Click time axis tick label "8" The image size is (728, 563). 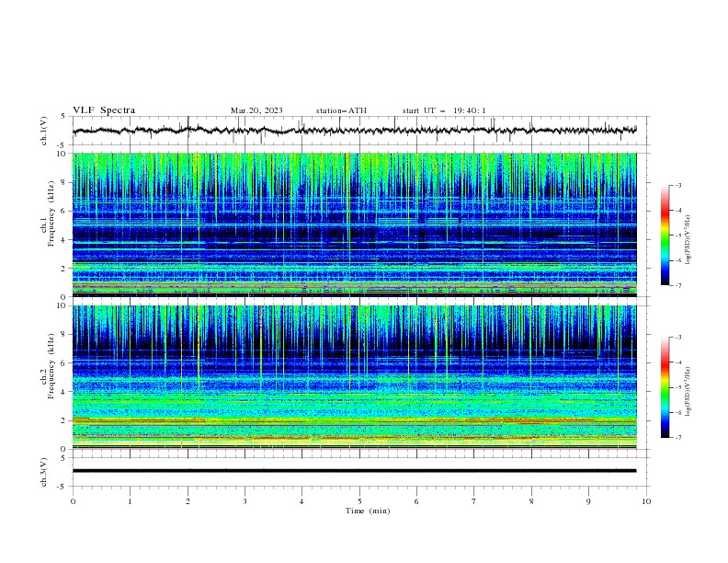(x=531, y=501)
